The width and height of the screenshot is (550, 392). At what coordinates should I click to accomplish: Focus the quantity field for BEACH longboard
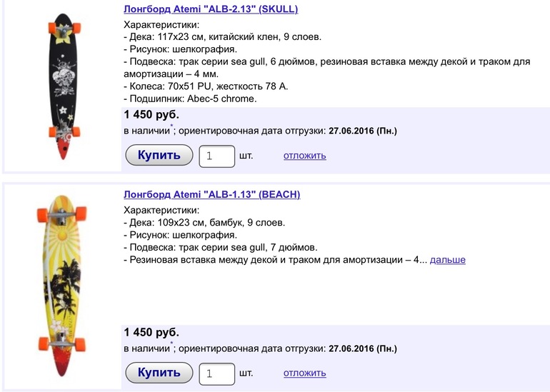pos(216,373)
